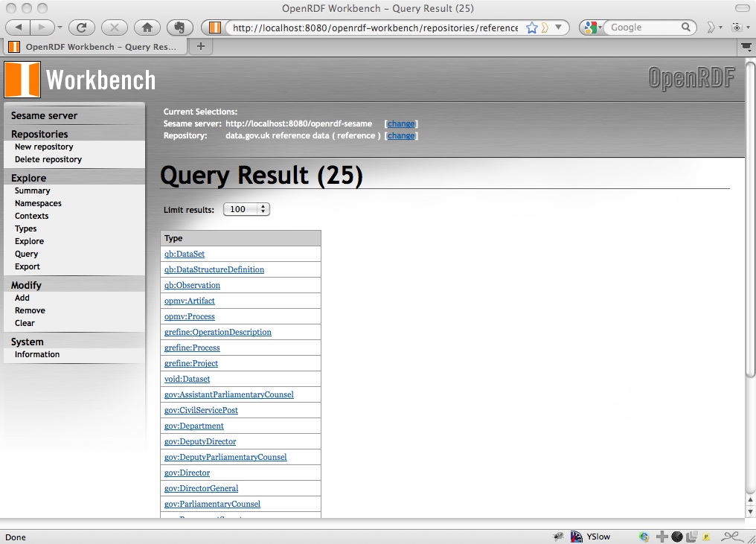Bookmark page with the star icon
The height and width of the screenshot is (544, 756).
(531, 28)
